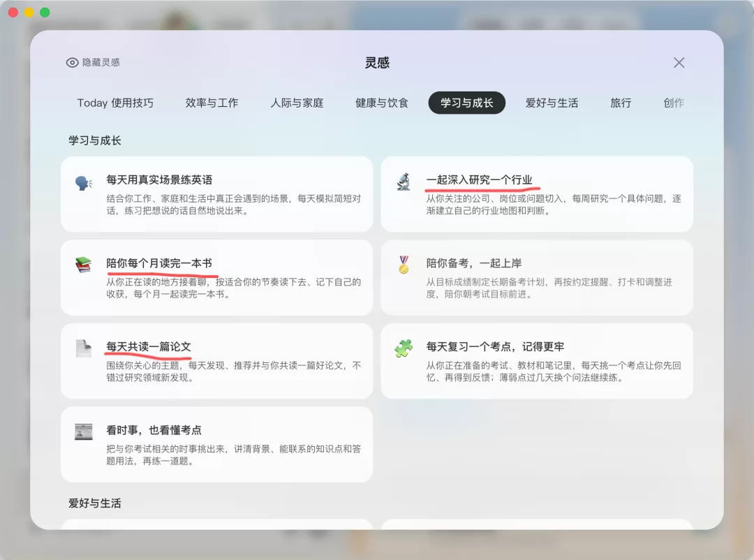Choose 陪你每个月读完一本书 title

[159, 263]
